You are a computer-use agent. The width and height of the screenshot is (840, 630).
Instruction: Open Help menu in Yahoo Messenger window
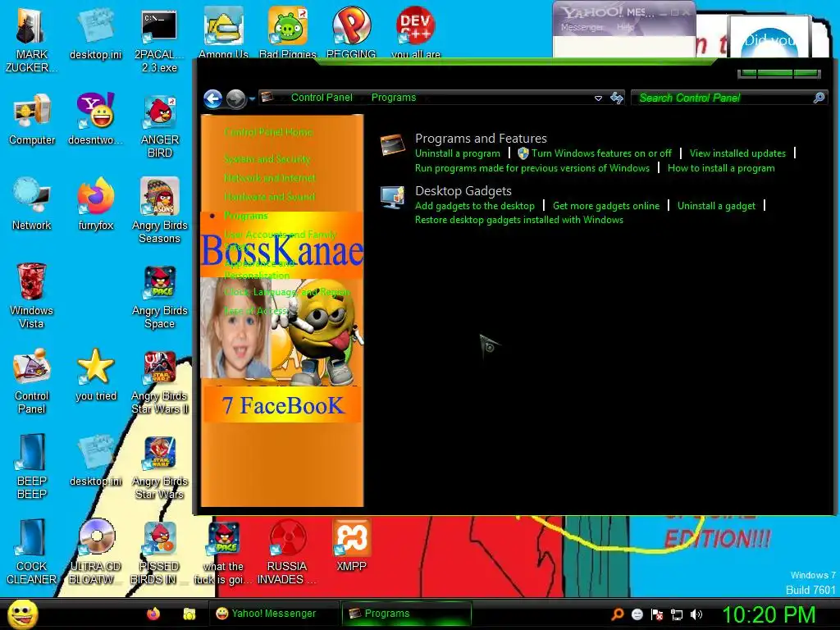[x=625, y=27]
